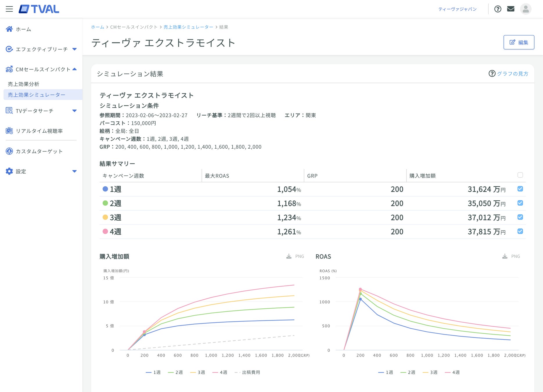Expand the 設定 dropdown arrow
This screenshot has width=543, height=392.
click(75, 171)
